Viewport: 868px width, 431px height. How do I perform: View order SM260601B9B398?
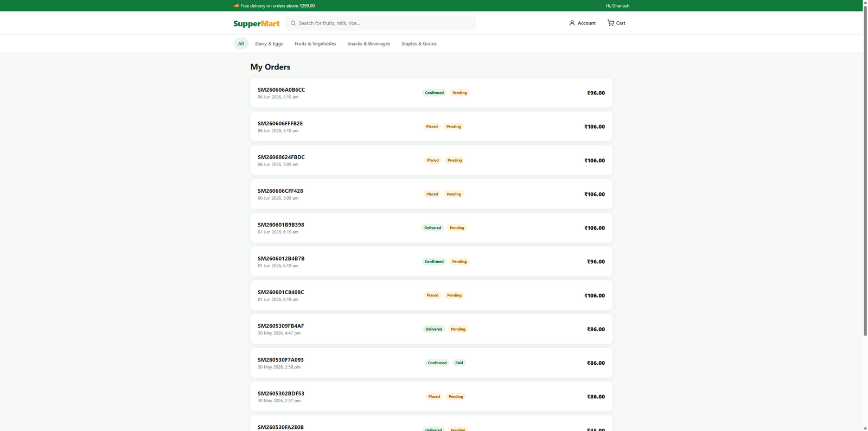[431, 227]
